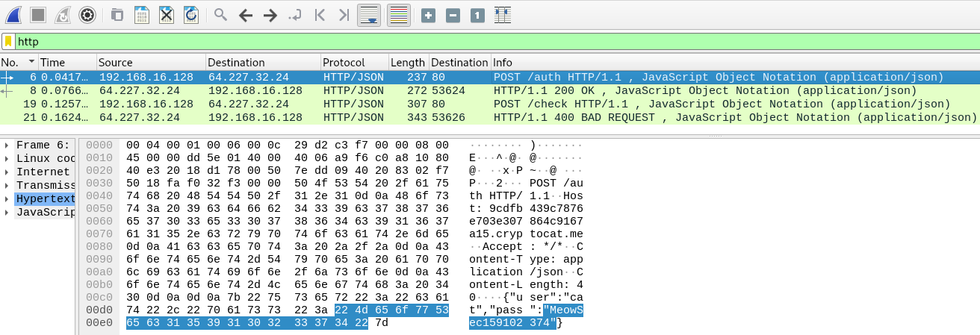Viewport: 980px width, 335px height.
Task: Click port 53624 in packet 8 row
Action: pyautogui.click(x=447, y=90)
